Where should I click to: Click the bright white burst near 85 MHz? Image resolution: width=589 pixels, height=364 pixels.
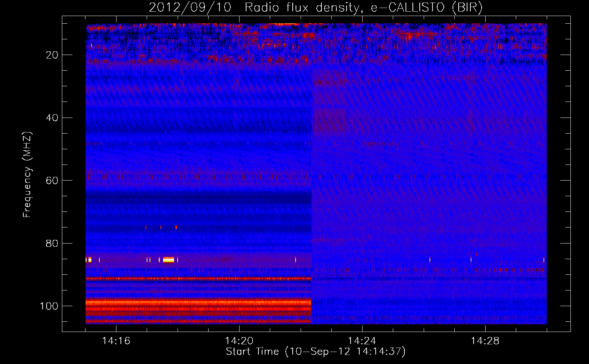(169, 260)
